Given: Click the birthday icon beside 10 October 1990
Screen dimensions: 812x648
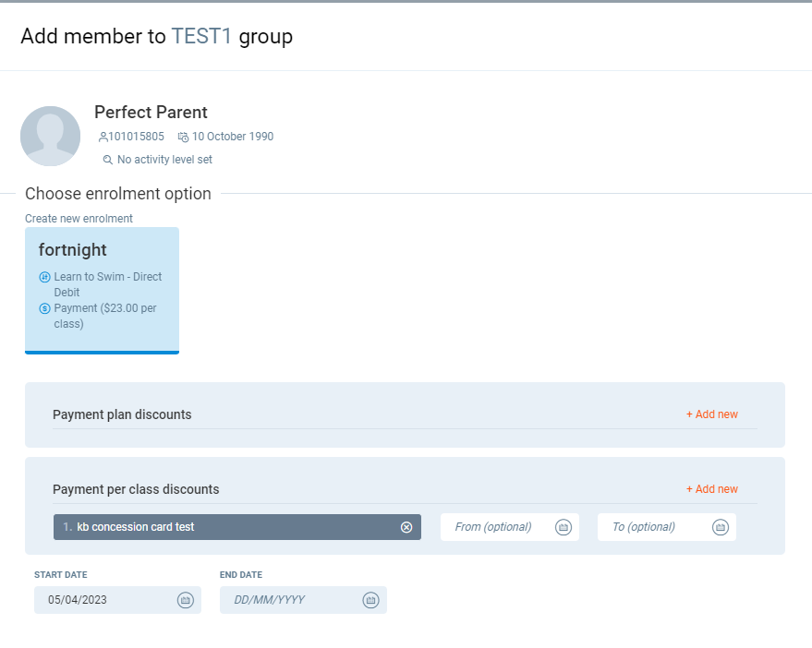Looking at the screenshot, I should [x=183, y=137].
